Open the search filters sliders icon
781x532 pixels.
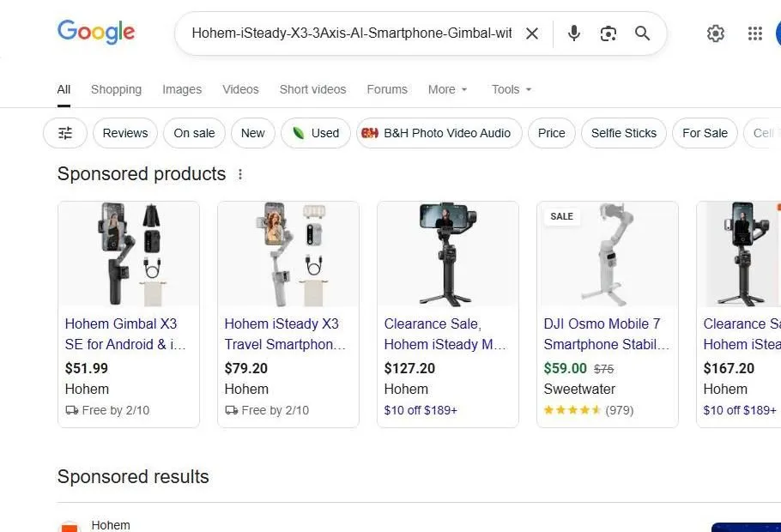pyautogui.click(x=64, y=132)
